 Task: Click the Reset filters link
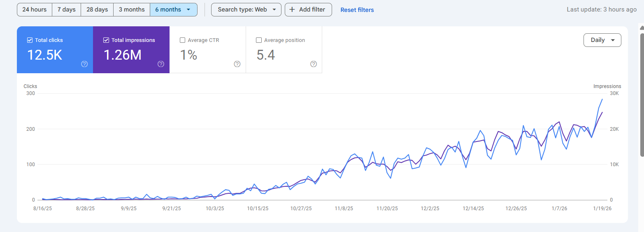(357, 10)
